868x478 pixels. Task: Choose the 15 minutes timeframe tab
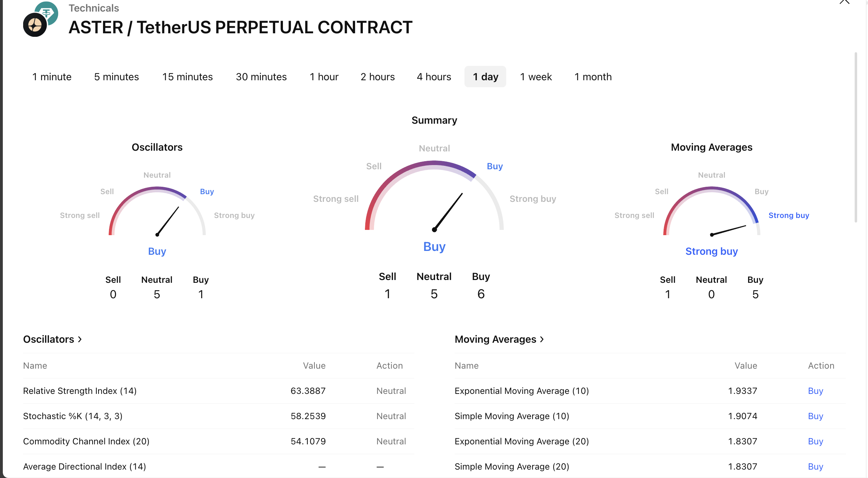187,77
